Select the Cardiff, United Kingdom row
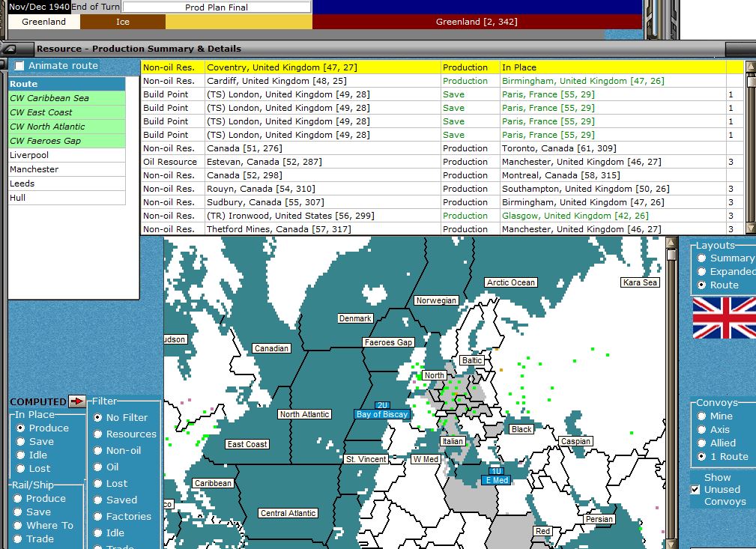The image size is (756, 549). [442, 81]
